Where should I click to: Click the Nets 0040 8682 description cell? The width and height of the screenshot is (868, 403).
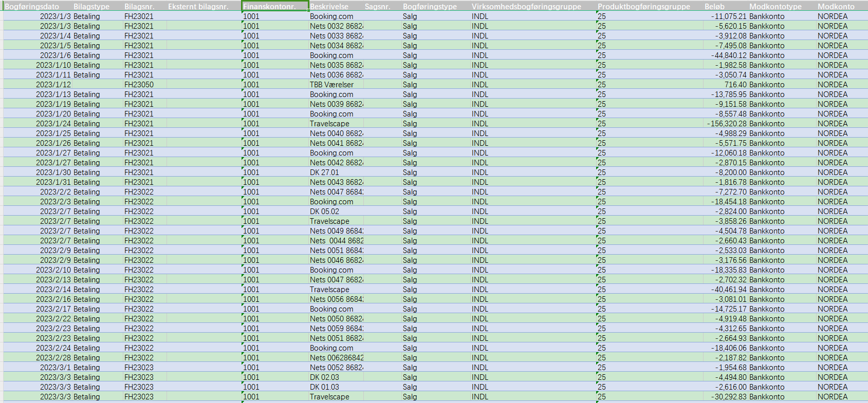pyautogui.click(x=336, y=133)
